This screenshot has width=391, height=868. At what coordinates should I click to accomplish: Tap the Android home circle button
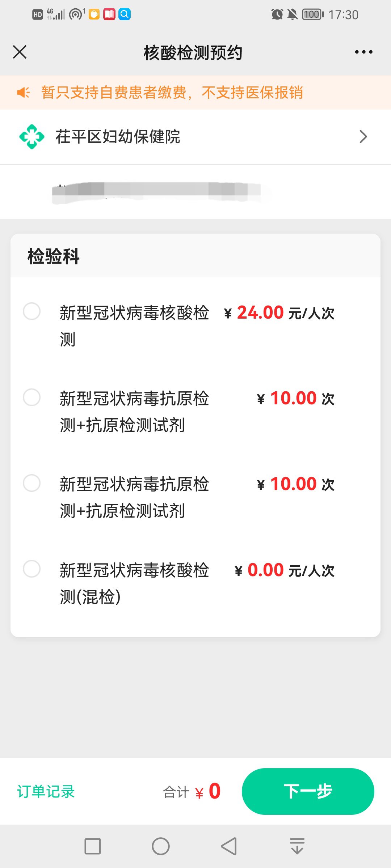[161, 846]
